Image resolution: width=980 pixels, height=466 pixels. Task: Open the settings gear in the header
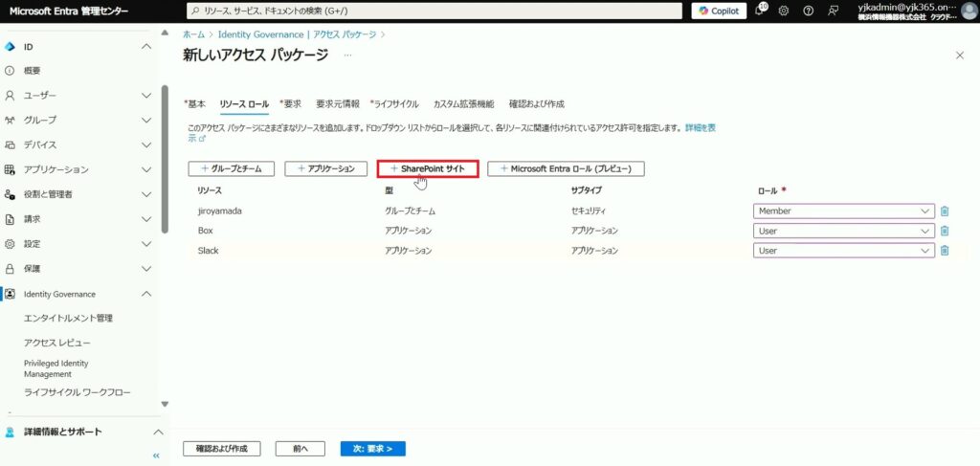(x=783, y=11)
